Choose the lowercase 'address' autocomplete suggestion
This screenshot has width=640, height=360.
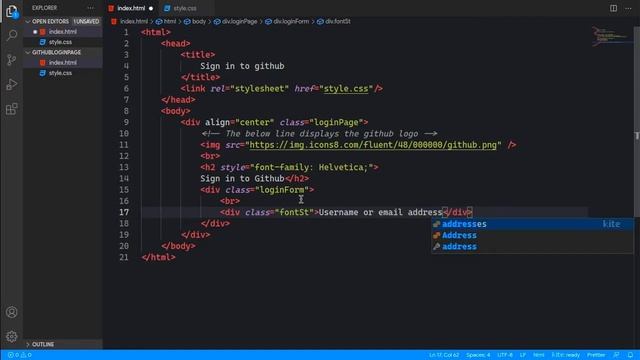coord(532,247)
